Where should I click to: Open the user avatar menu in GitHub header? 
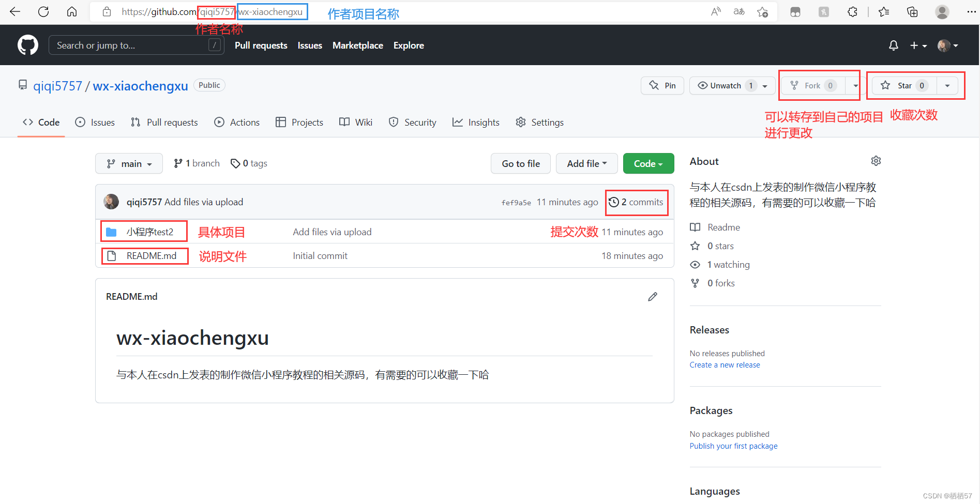tap(947, 45)
